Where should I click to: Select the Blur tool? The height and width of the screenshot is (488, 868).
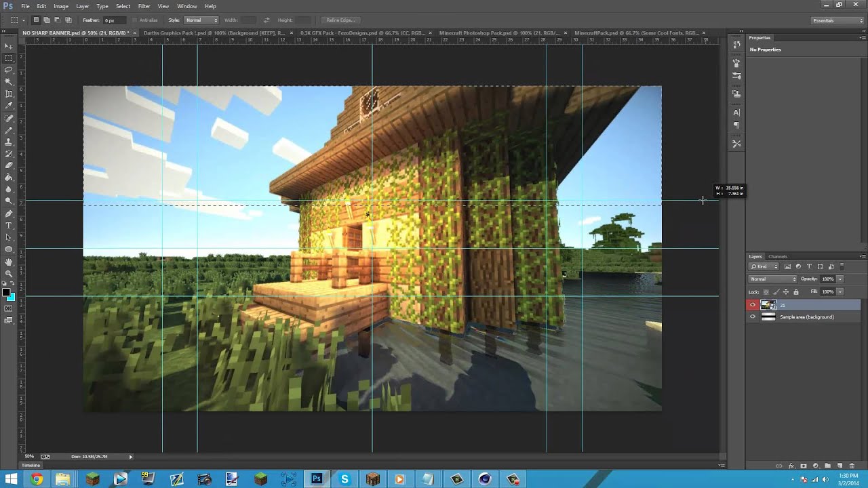(x=9, y=189)
